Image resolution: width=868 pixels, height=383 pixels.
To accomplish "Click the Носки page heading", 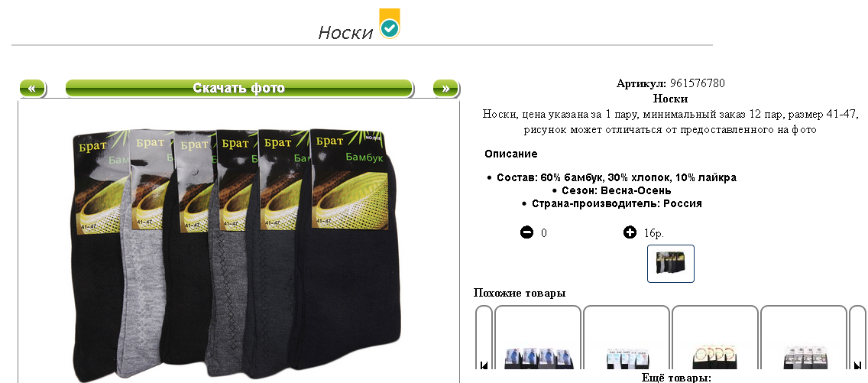I will 345,33.
